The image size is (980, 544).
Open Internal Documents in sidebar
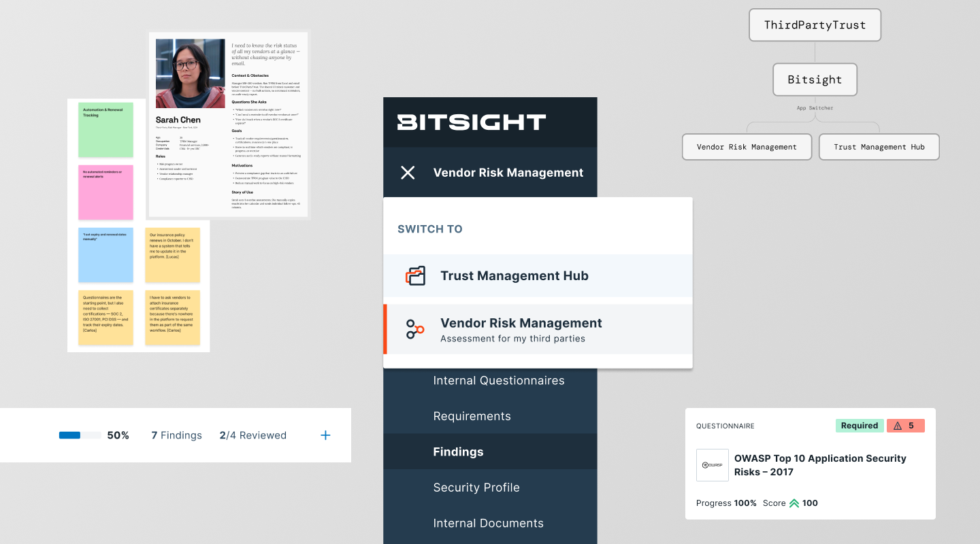(489, 523)
